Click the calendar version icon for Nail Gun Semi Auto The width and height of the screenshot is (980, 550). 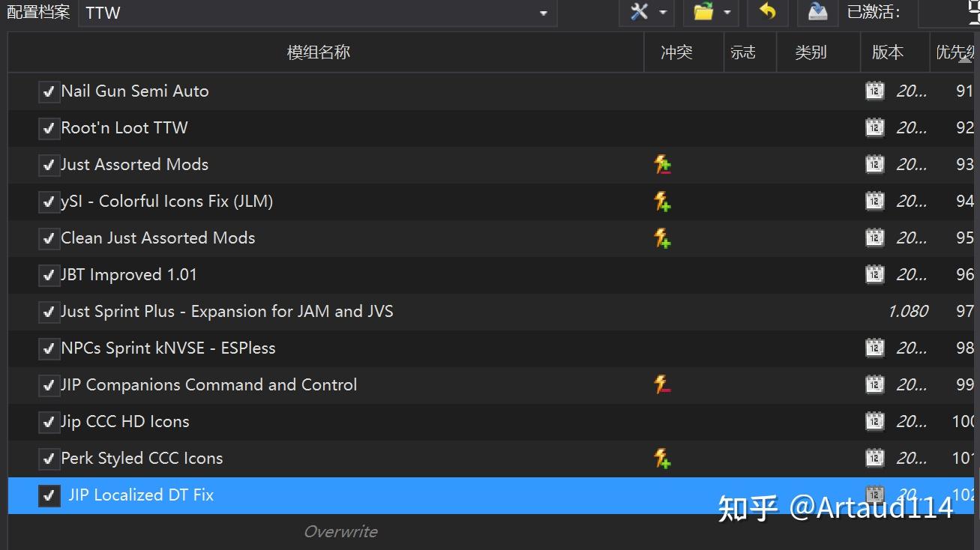coord(874,90)
